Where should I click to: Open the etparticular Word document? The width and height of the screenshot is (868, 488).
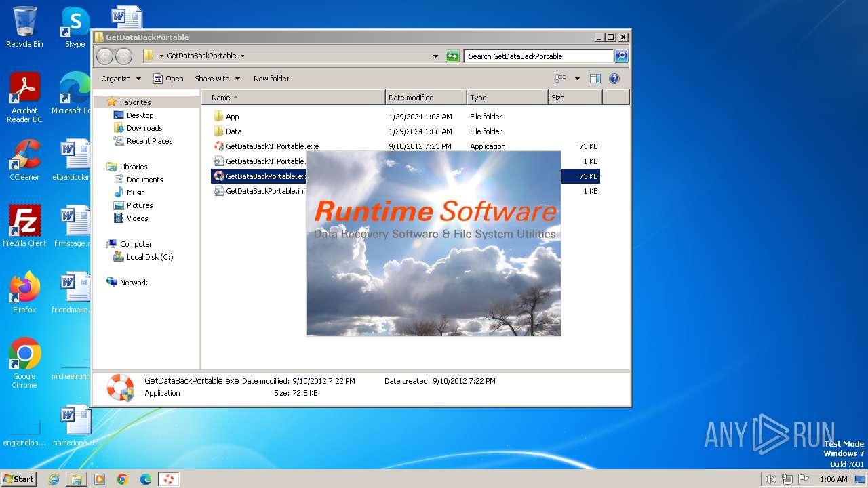tap(73, 160)
